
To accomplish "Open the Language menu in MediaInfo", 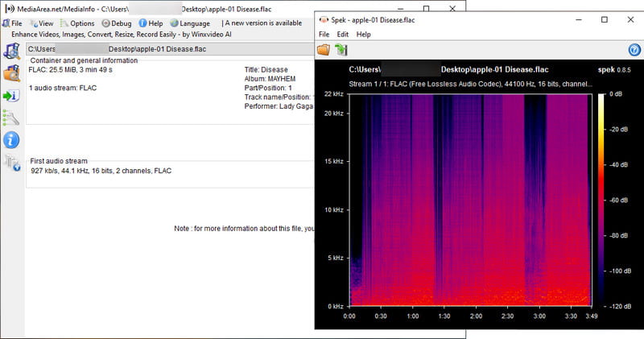I will (190, 23).
